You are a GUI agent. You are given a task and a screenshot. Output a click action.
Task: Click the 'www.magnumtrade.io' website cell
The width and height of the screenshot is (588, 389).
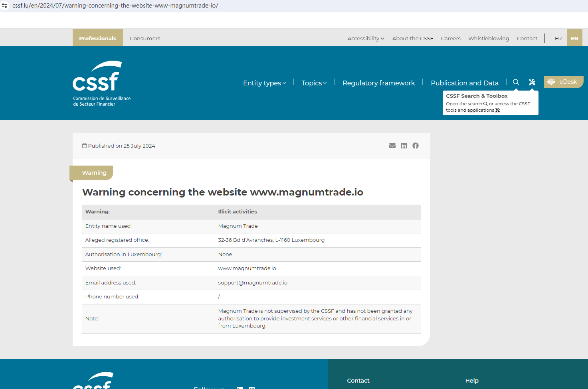tap(247, 268)
